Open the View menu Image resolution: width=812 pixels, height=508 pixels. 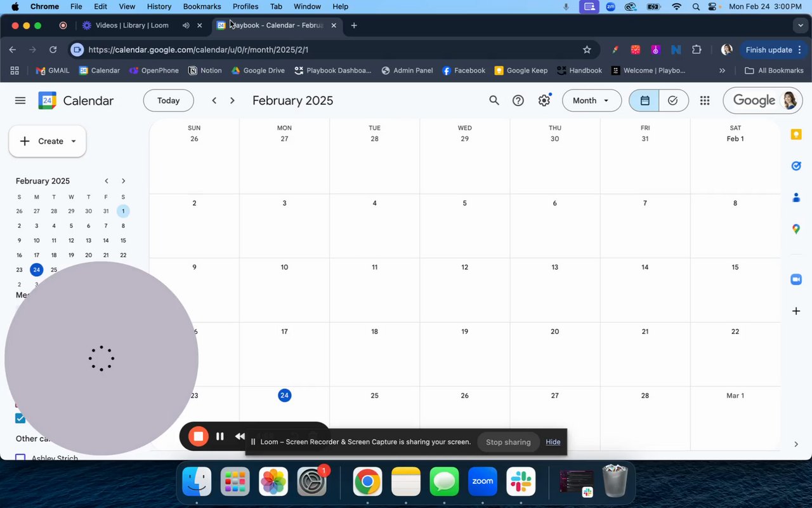127,6
